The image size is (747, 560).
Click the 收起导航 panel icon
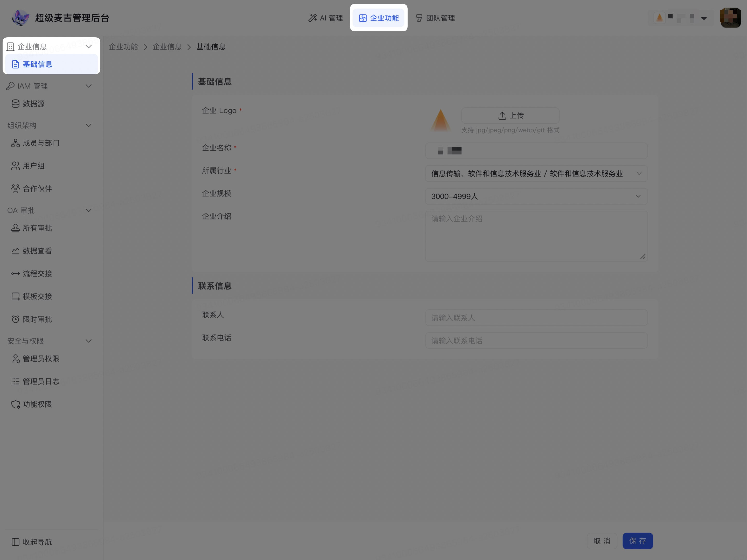(16, 542)
